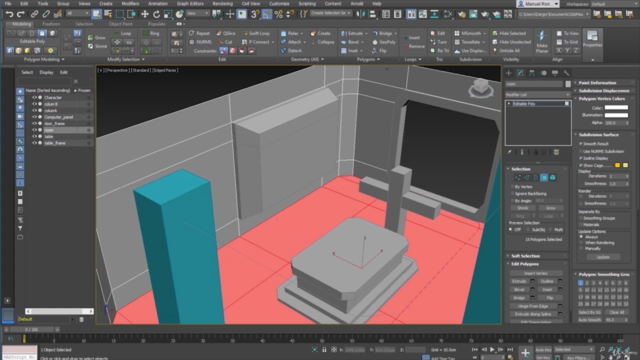This screenshot has width=640, height=360.
Task: Open the Hierarchy tab in command panel
Action: pyautogui.click(x=532, y=73)
